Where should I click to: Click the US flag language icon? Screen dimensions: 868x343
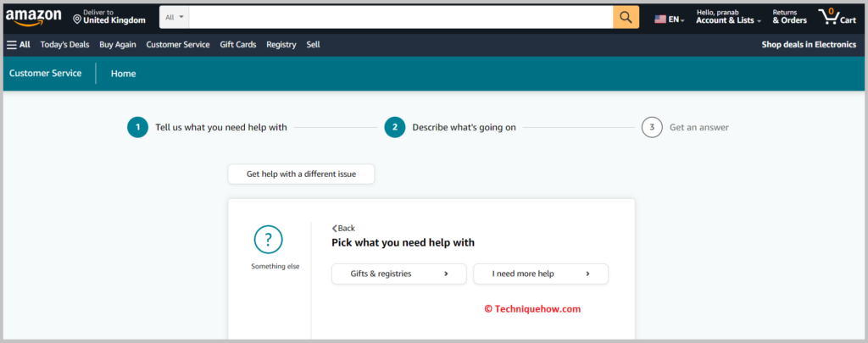tap(660, 19)
